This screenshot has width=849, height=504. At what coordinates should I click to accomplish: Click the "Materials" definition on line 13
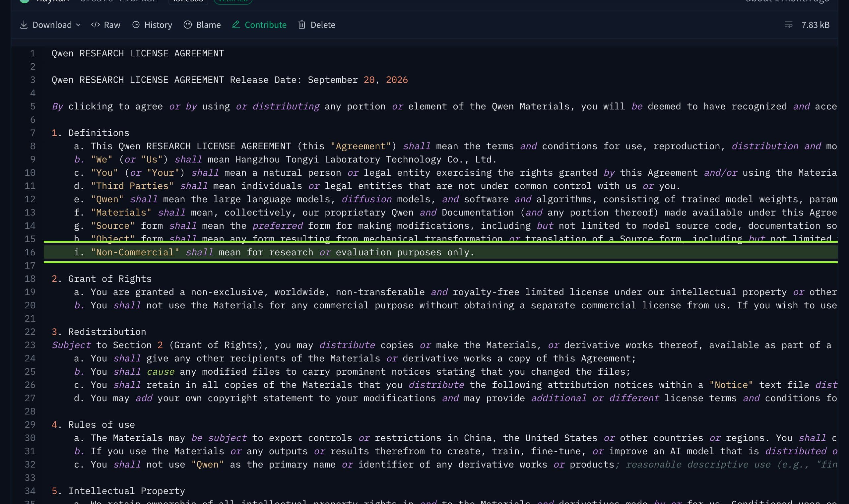tap(455, 213)
